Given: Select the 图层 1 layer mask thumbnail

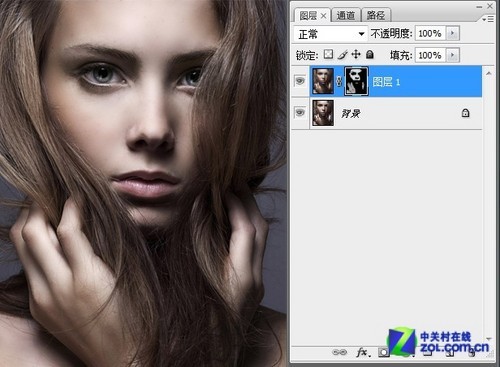Looking at the screenshot, I should [x=356, y=81].
